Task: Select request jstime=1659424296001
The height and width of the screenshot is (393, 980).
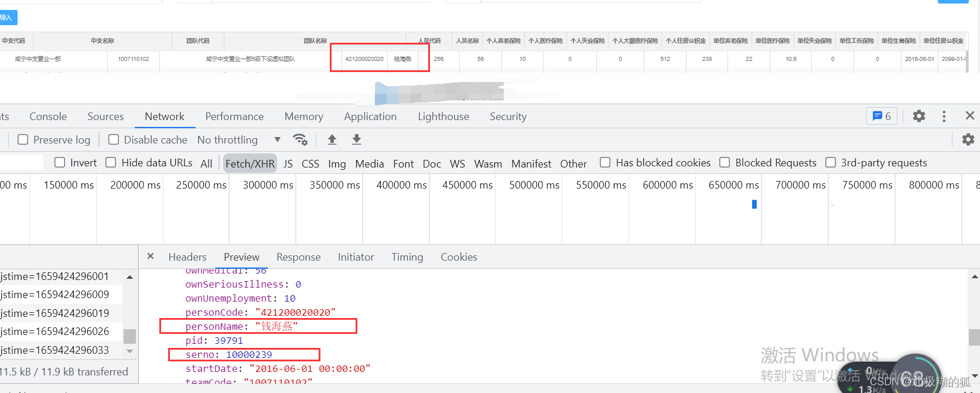Action: pyautogui.click(x=61, y=276)
